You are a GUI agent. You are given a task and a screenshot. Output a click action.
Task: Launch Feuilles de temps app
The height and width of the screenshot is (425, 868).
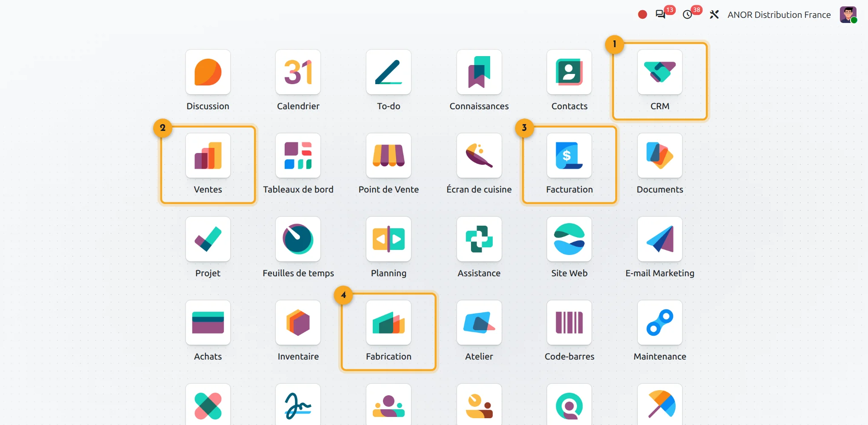[298, 239]
